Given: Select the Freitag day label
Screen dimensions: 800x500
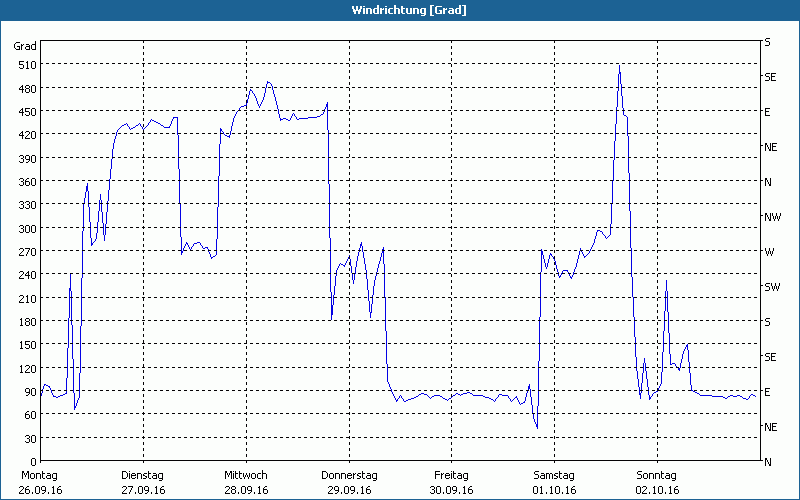Looking at the screenshot, I should point(451,475).
